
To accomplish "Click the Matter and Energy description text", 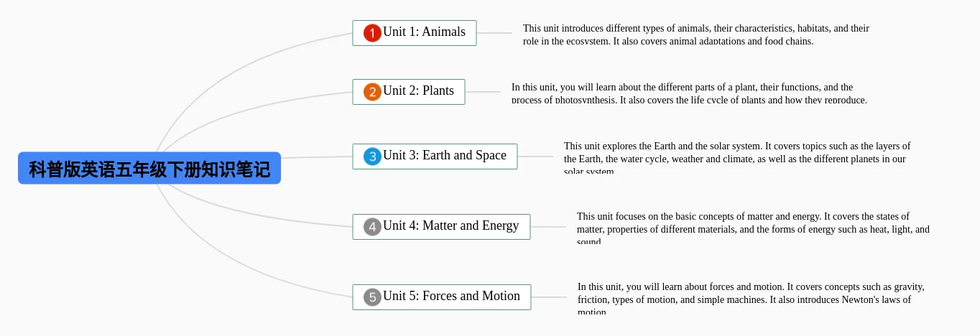I will click(753, 228).
